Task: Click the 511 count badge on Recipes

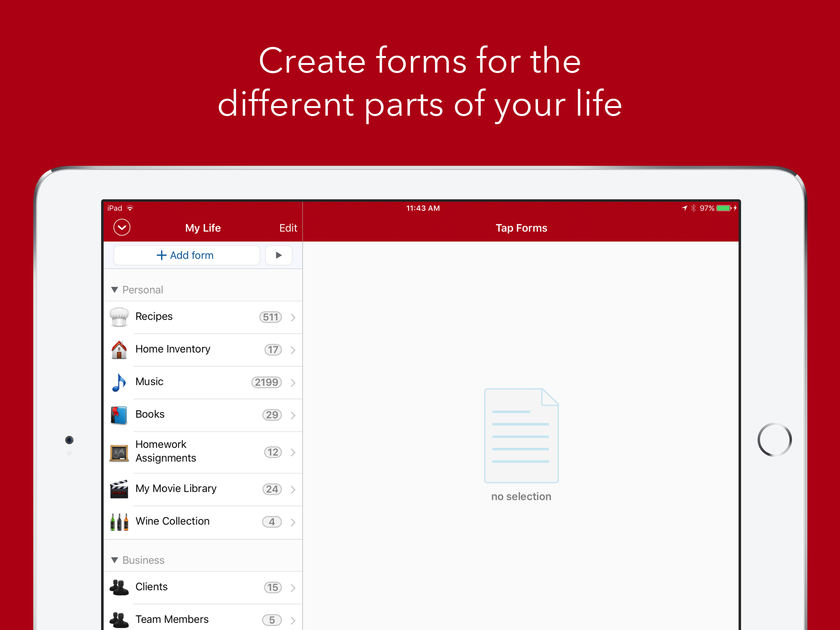Action: (270, 317)
